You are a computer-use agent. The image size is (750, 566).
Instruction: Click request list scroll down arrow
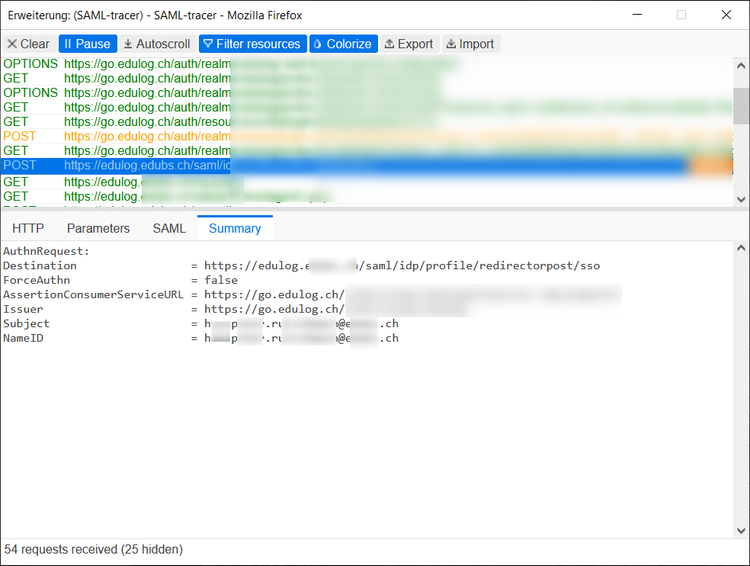[741, 199]
